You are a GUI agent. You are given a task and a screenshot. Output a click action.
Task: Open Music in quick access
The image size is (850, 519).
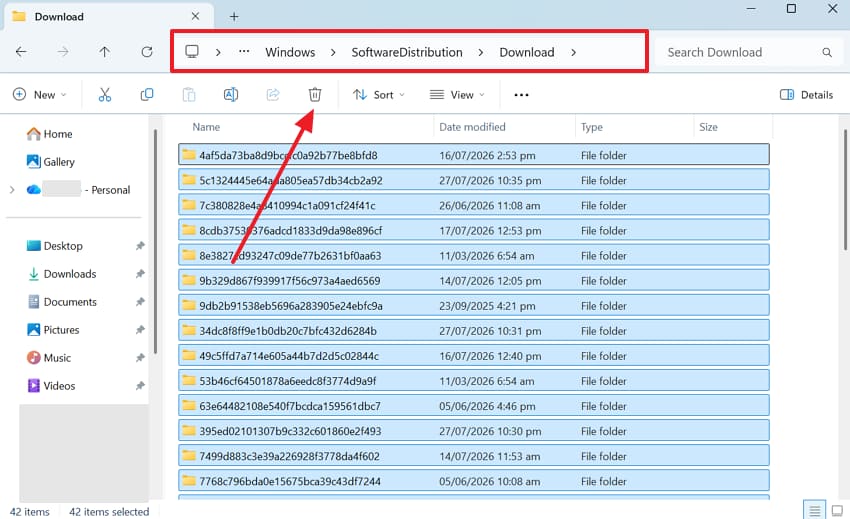pos(49,358)
